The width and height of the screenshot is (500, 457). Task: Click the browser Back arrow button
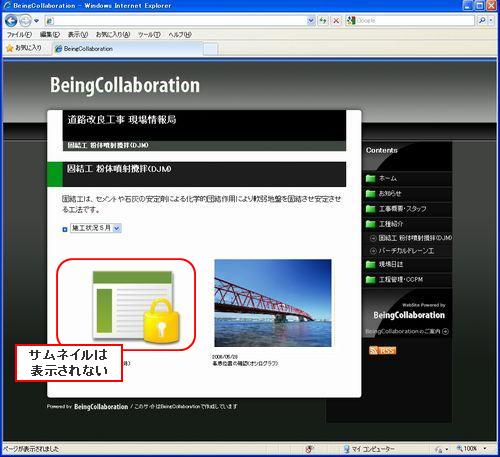click(11, 21)
